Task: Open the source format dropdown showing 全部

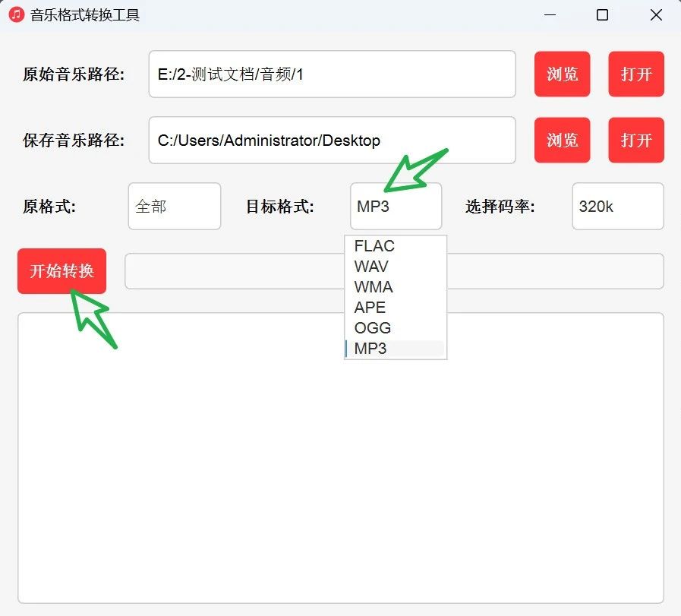Action: click(175, 207)
